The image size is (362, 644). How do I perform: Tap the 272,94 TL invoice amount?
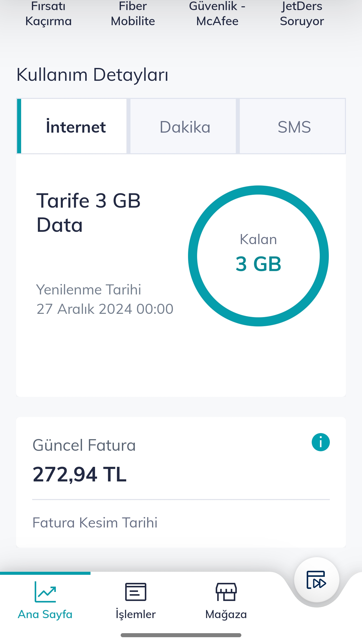coord(79,474)
